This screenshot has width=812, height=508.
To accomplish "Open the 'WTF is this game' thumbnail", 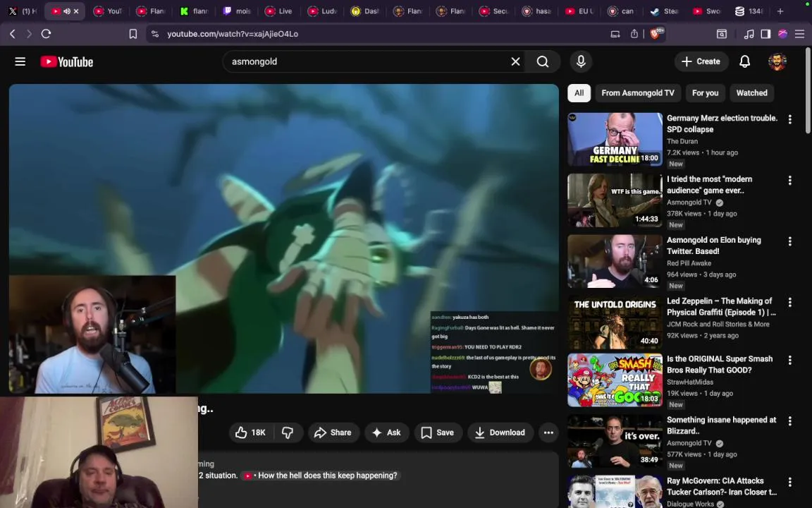I will coord(615,200).
